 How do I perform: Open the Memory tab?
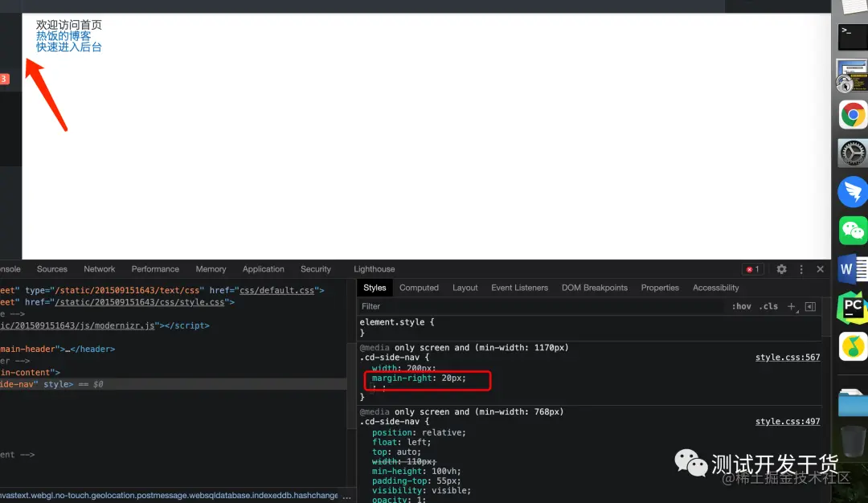tap(211, 269)
